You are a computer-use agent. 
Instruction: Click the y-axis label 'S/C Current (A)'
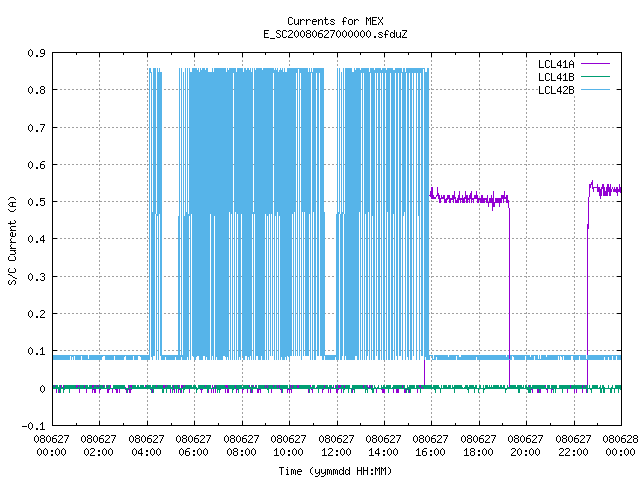12,240
